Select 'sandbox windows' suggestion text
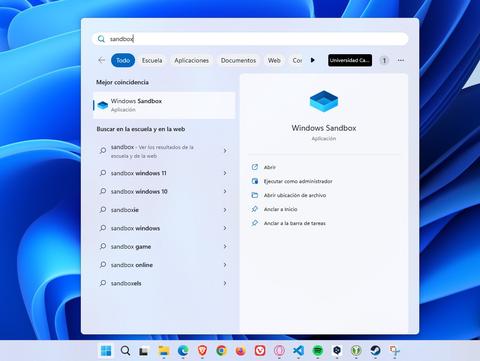 pos(135,228)
